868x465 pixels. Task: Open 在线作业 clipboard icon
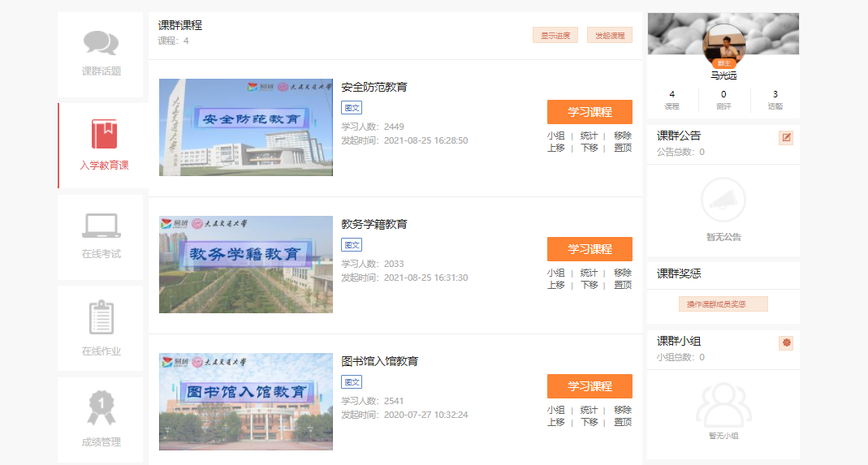click(101, 317)
